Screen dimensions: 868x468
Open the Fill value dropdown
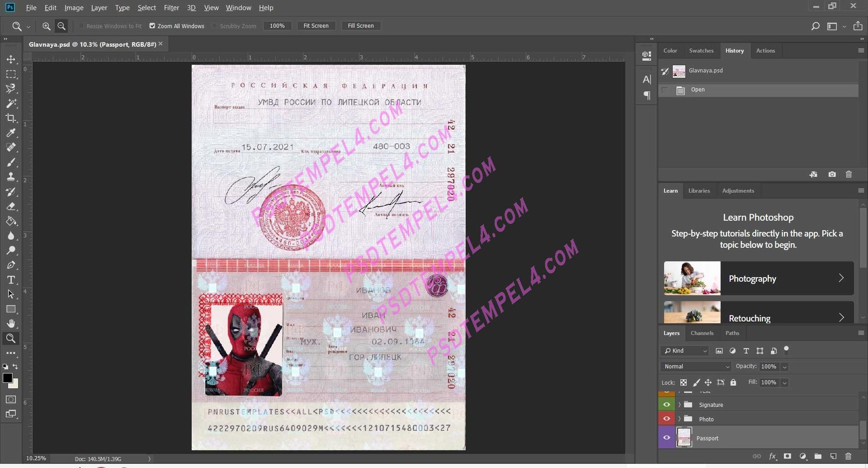784,383
